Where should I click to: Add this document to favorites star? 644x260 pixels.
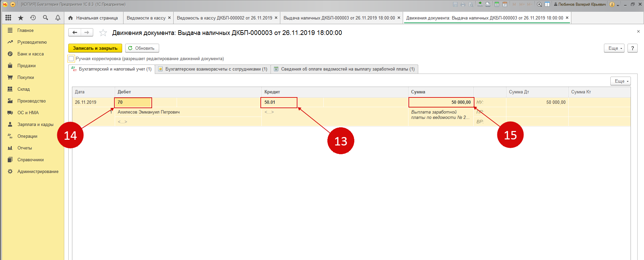click(x=103, y=33)
